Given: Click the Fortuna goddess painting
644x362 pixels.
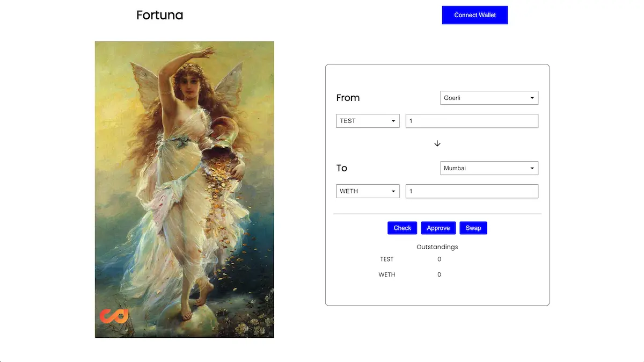Looking at the screenshot, I should pyautogui.click(x=185, y=190).
